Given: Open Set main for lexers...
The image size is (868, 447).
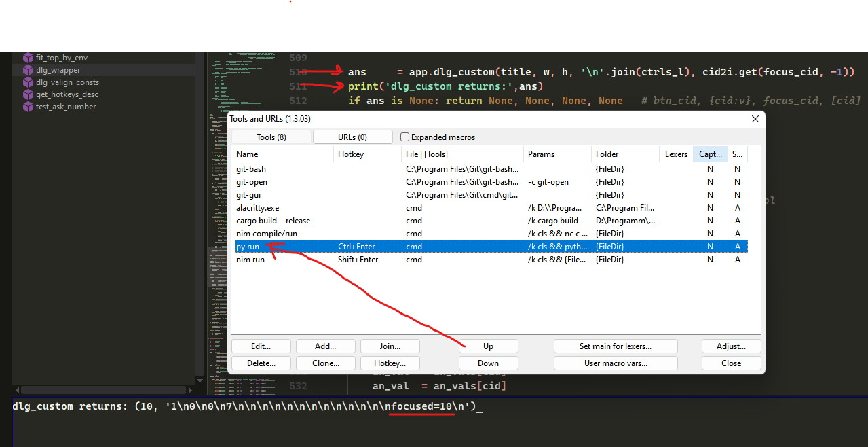Looking at the screenshot, I should pyautogui.click(x=615, y=346).
